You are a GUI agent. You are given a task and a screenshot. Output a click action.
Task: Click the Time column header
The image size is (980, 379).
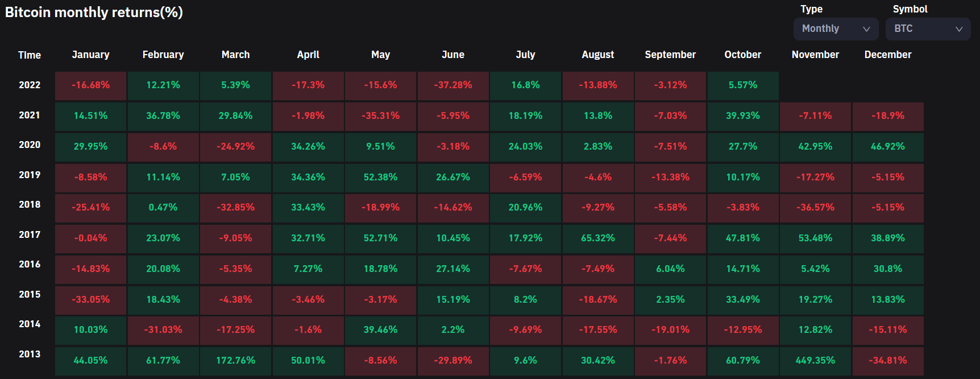30,55
